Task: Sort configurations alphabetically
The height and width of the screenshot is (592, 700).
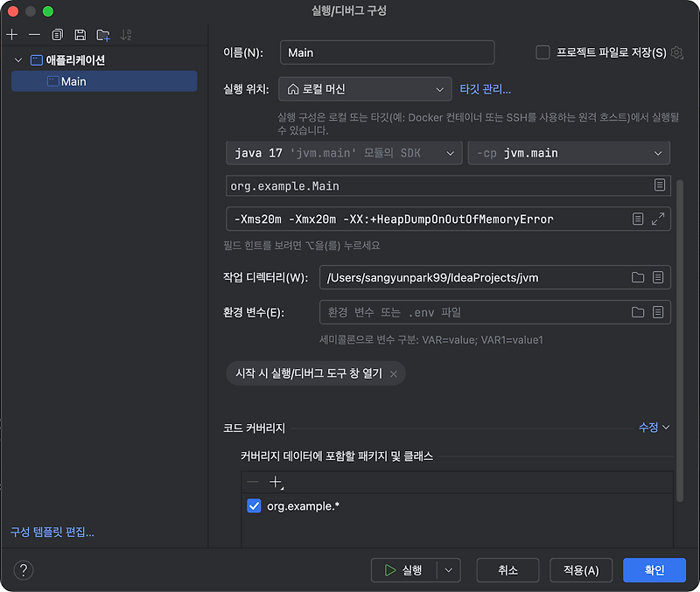Action: coord(125,36)
